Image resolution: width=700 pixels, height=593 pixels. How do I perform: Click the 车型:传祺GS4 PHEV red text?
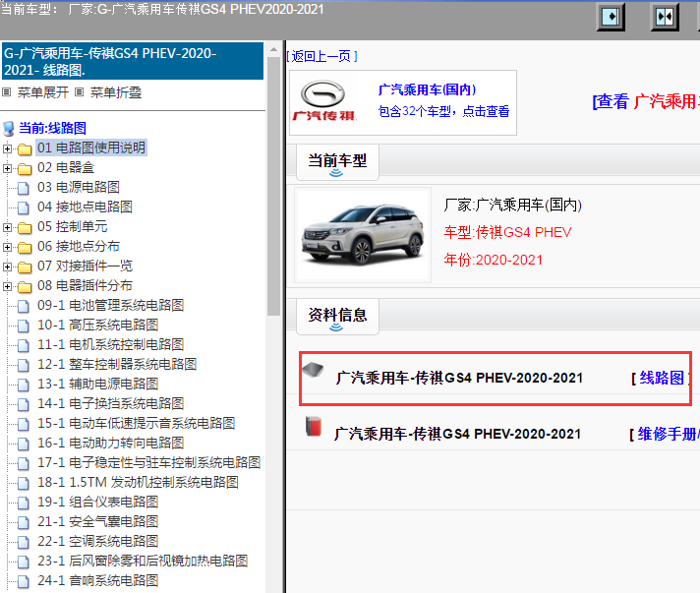pyautogui.click(x=507, y=232)
